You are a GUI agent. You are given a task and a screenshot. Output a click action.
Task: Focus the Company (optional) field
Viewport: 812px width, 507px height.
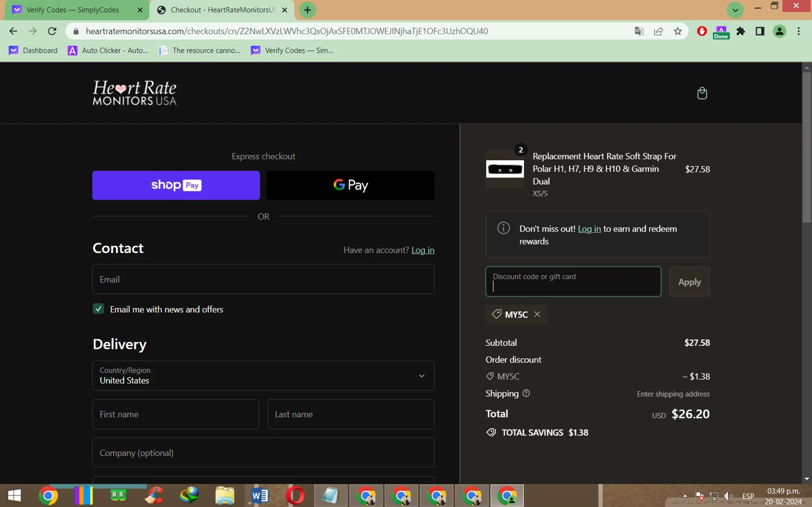263,452
